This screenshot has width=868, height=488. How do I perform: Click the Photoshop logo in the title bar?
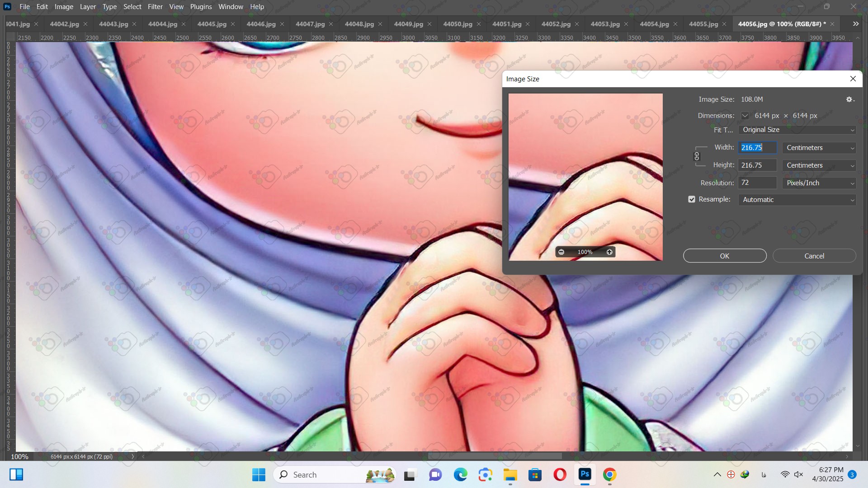7,6
